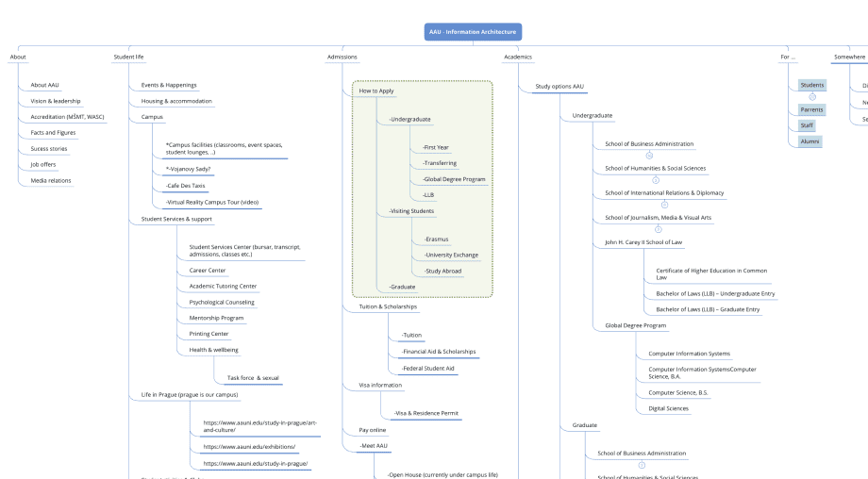Select Virtual Reality Campus Tour (video) node
868x479 pixels.
click(x=212, y=203)
